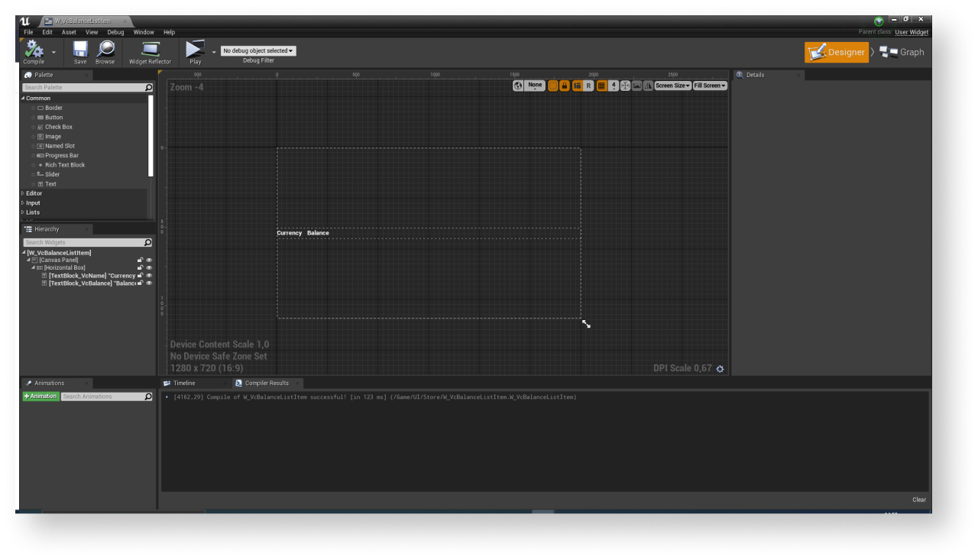Open the debug object filter dropdown

point(258,51)
